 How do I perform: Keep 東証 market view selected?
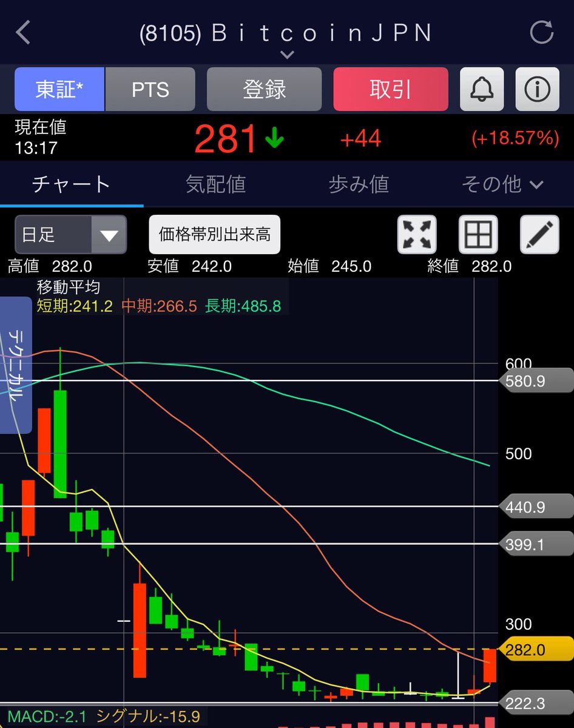coord(59,89)
